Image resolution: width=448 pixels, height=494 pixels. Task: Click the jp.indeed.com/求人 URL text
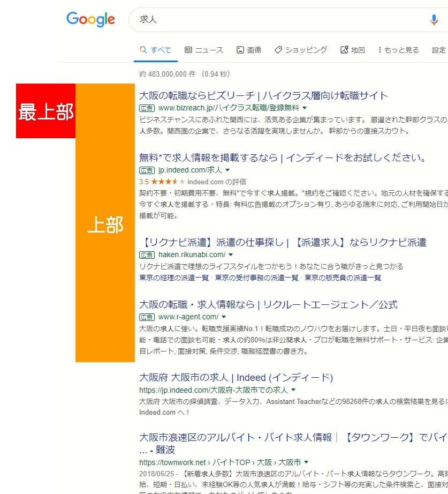[x=190, y=170]
